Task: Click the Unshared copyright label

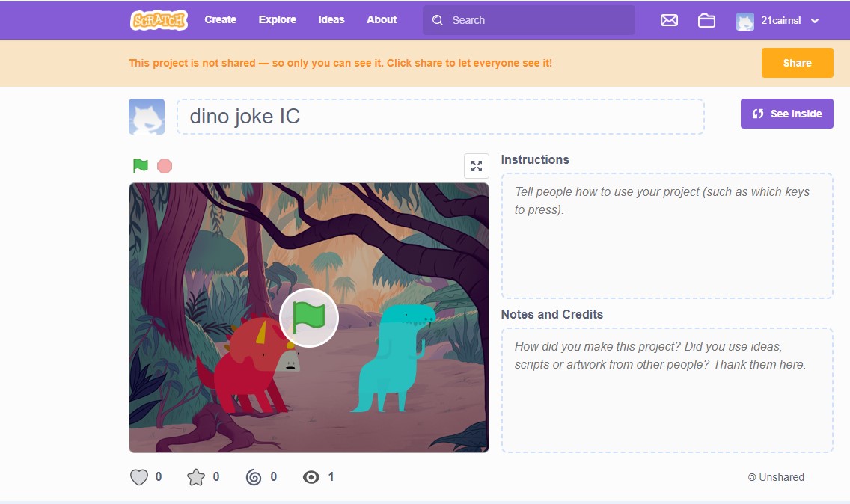Action: [x=776, y=477]
